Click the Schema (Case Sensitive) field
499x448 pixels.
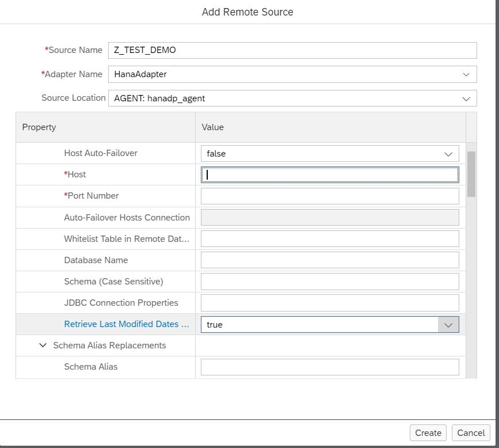click(x=330, y=282)
